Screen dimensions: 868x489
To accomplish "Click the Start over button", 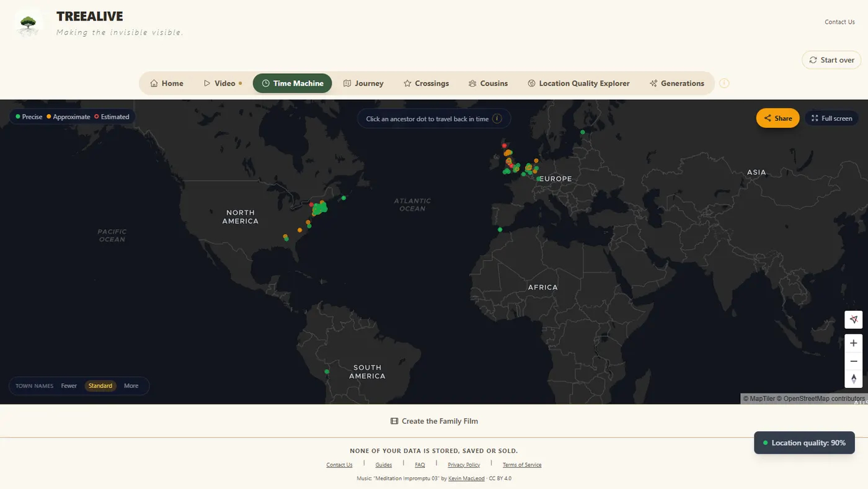I will (x=831, y=60).
